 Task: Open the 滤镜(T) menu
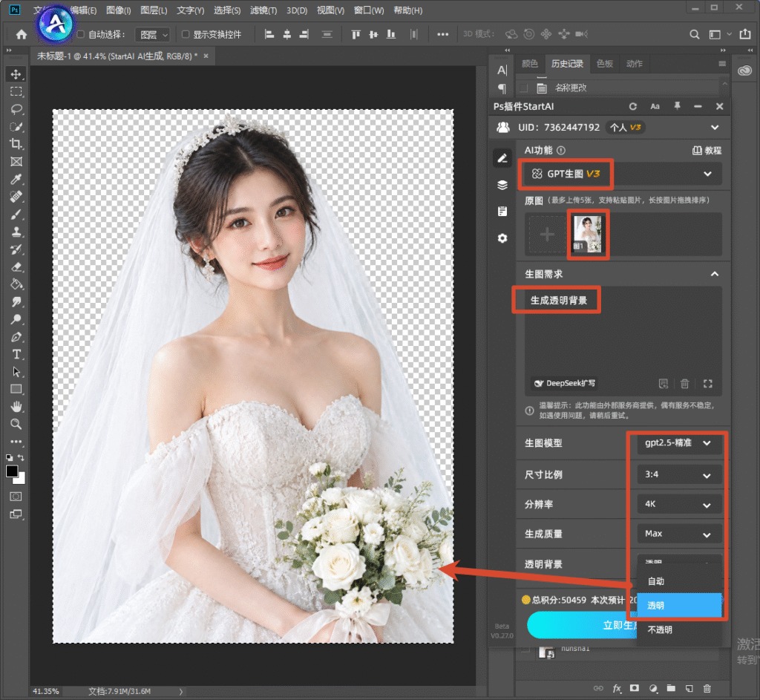coord(263,10)
